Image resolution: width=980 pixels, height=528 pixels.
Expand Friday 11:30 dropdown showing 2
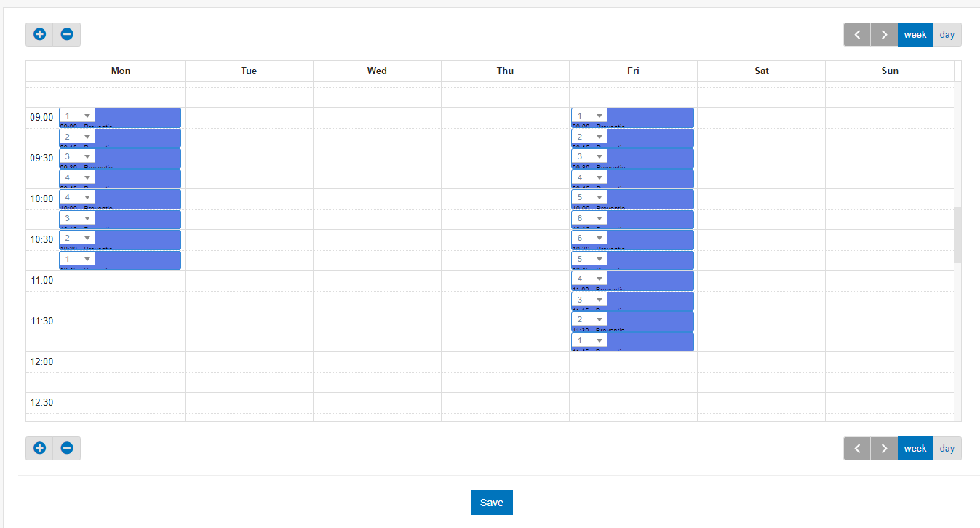click(x=589, y=319)
